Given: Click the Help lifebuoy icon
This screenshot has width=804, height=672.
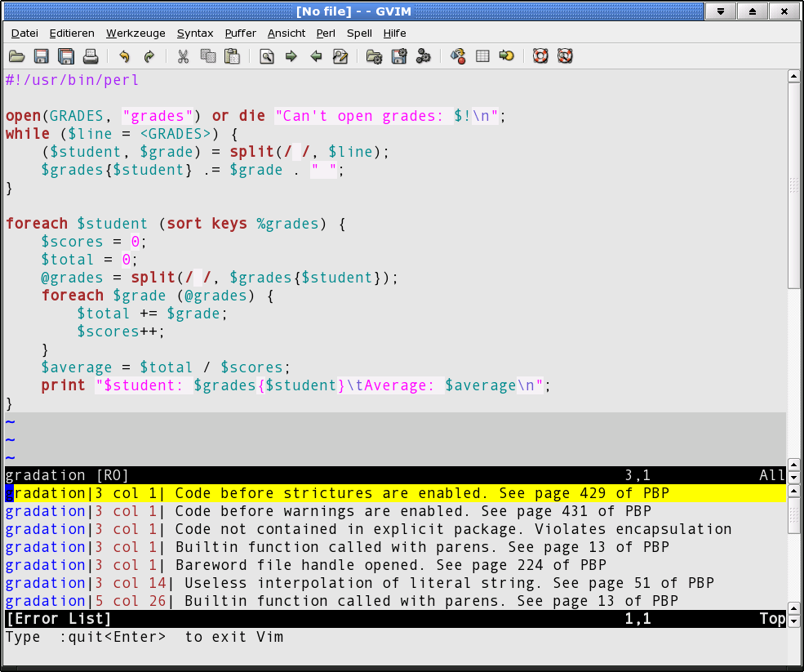Looking at the screenshot, I should pos(540,56).
